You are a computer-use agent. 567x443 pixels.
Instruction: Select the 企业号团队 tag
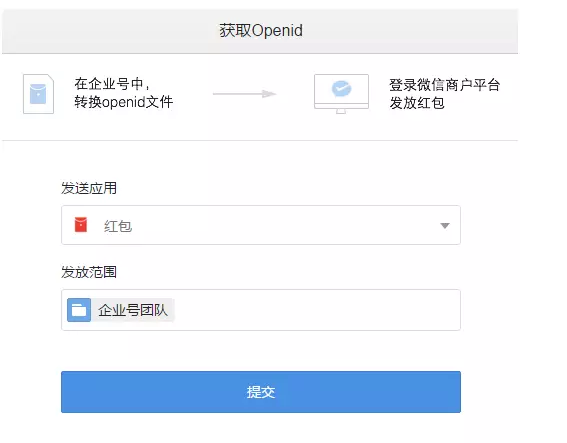coord(121,310)
